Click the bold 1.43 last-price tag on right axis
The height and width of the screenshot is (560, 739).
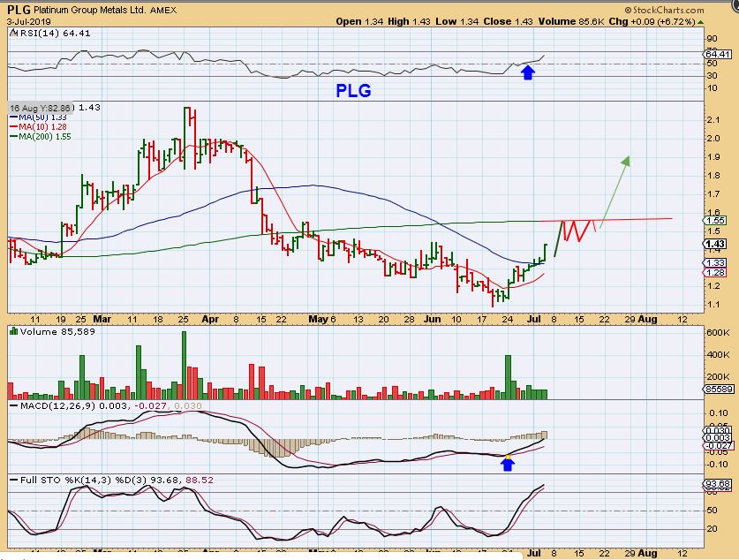[716, 244]
